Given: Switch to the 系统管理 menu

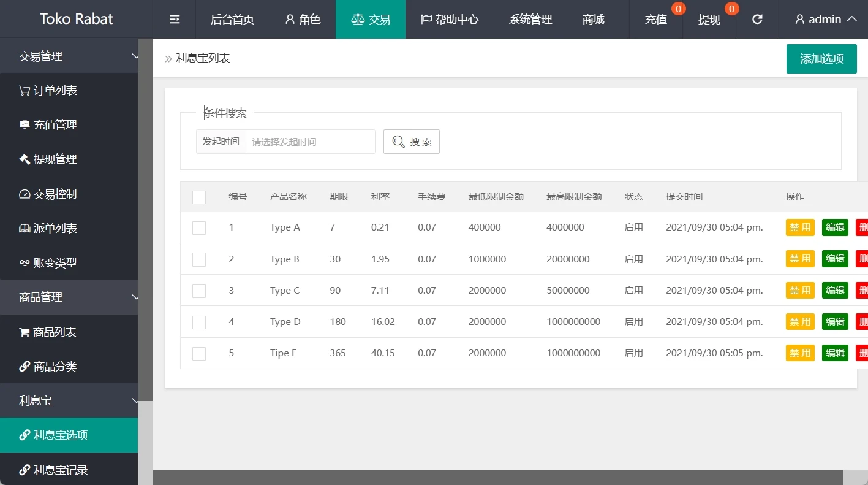Looking at the screenshot, I should (529, 19).
